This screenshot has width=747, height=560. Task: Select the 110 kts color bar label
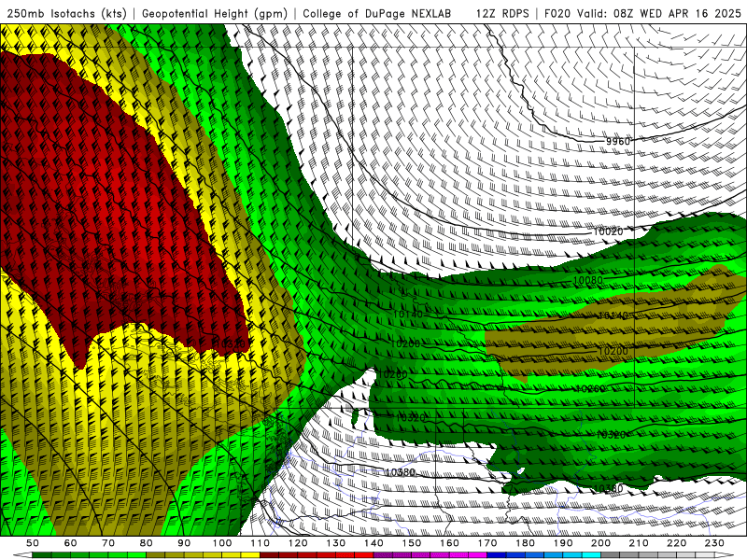pyautogui.click(x=260, y=543)
